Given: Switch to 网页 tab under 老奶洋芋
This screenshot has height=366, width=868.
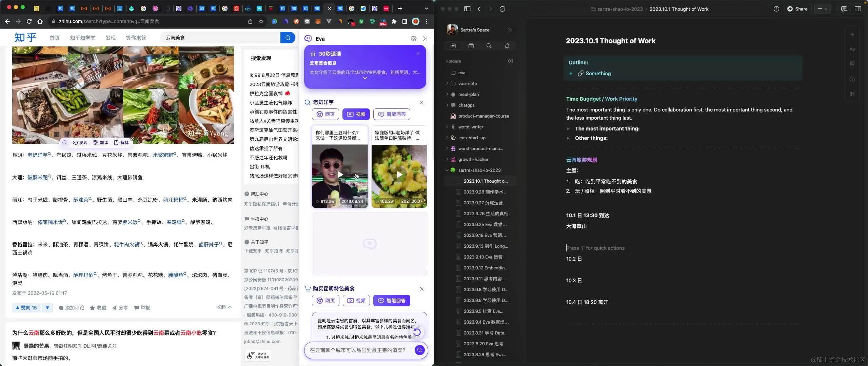Looking at the screenshot, I should tap(325, 114).
